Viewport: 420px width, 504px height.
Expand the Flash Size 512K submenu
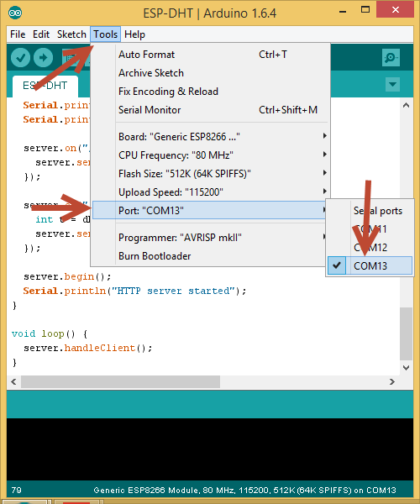click(x=211, y=174)
